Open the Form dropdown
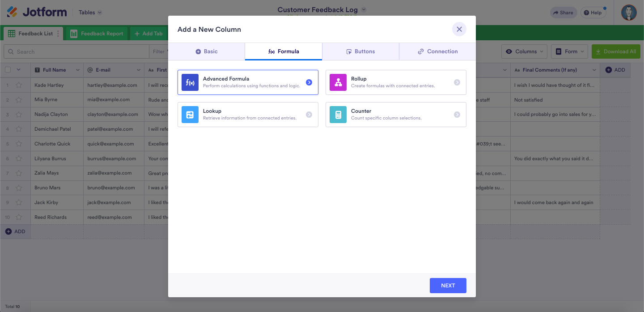 [x=569, y=51]
